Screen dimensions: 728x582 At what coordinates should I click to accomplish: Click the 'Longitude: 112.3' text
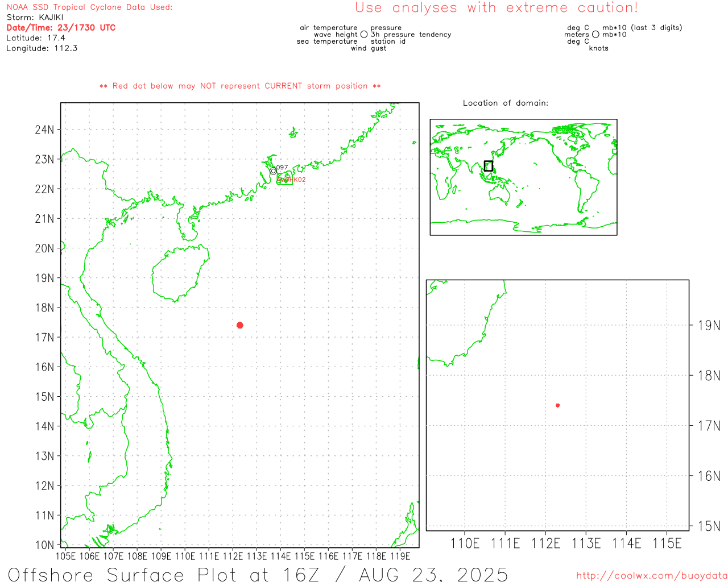click(x=42, y=48)
